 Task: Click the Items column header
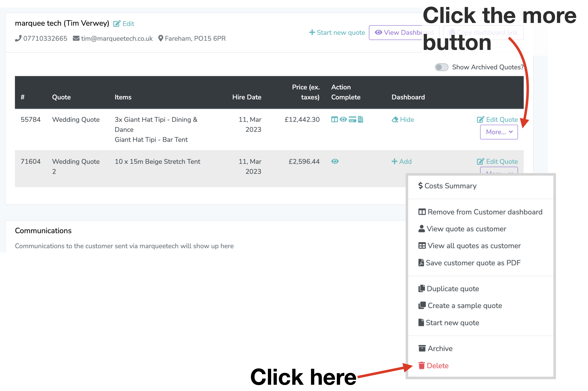123,97
